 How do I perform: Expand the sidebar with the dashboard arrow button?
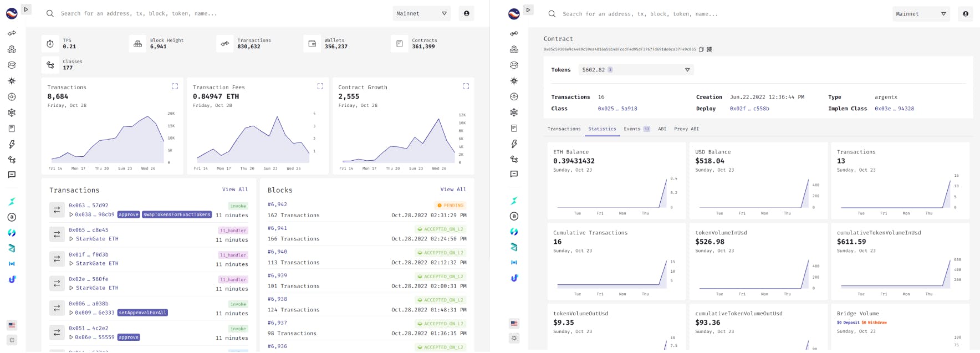(x=26, y=9)
